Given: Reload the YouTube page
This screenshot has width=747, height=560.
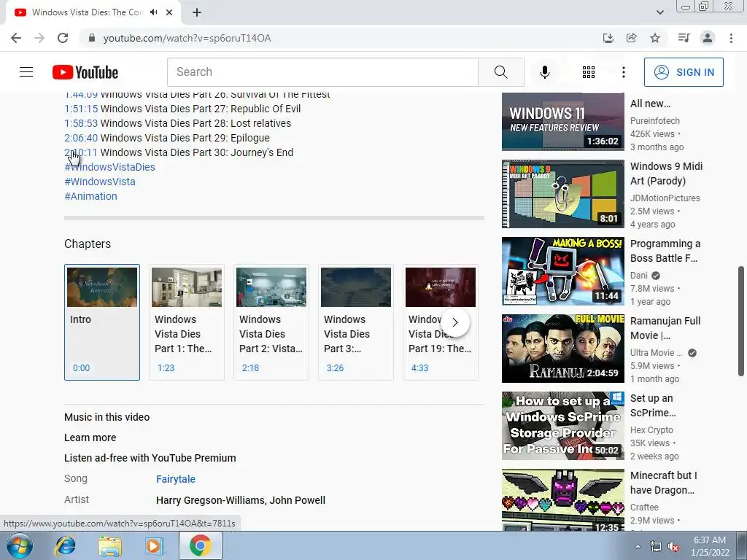Looking at the screenshot, I should (x=63, y=38).
